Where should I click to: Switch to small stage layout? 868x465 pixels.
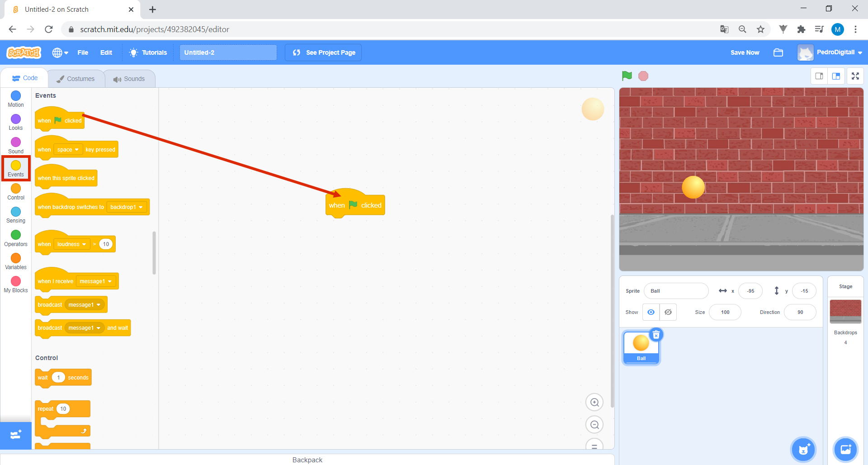tap(819, 76)
